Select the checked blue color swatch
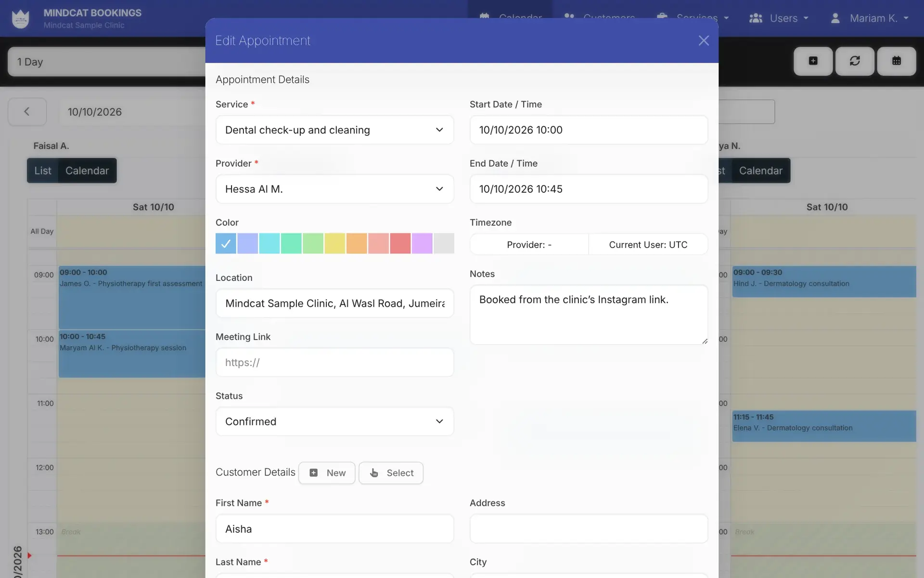Viewport: 924px width, 578px height. point(226,243)
